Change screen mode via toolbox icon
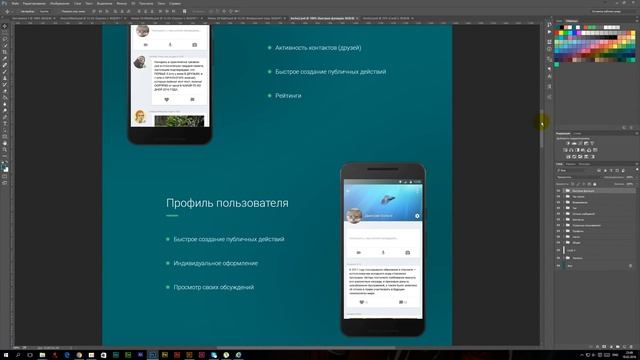Image resolution: width=640 pixels, height=360 pixels. pos(5,183)
